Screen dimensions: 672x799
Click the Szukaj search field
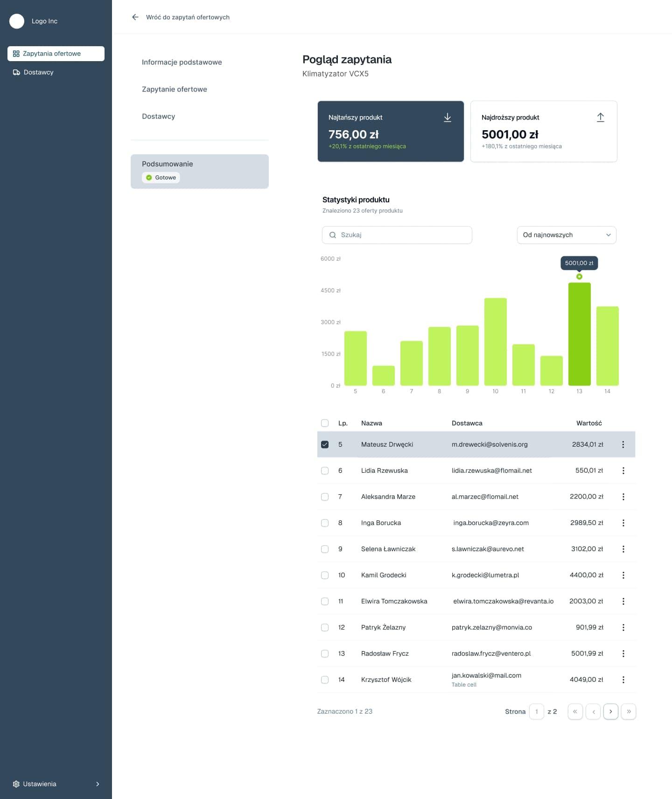click(397, 235)
